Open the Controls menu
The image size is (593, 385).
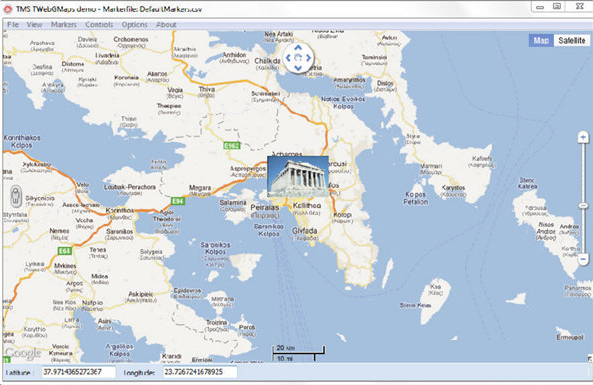99,25
